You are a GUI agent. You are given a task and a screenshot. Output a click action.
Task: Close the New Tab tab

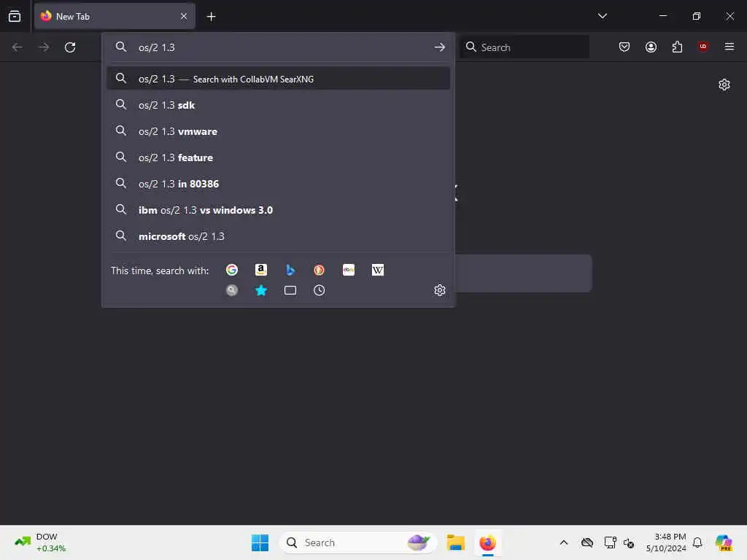tap(183, 16)
